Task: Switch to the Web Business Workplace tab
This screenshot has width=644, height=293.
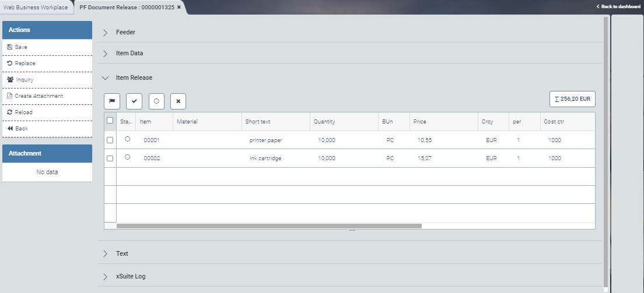Action: [x=36, y=7]
